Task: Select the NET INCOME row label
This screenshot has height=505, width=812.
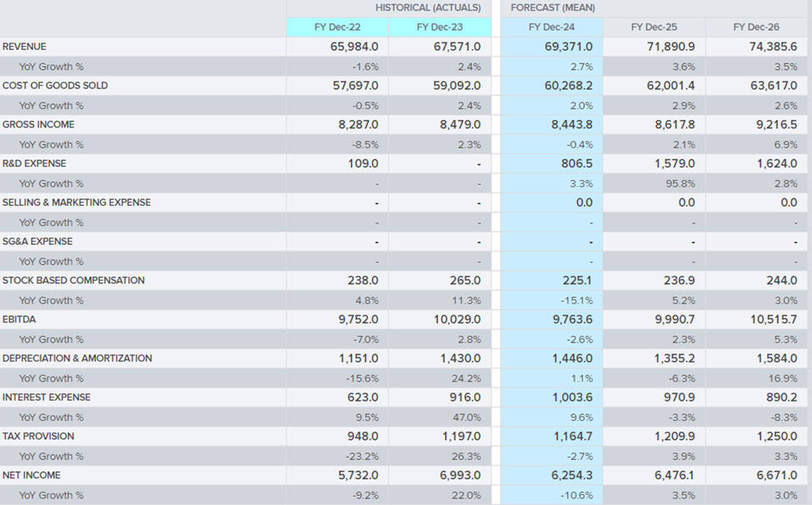Action: (32, 476)
